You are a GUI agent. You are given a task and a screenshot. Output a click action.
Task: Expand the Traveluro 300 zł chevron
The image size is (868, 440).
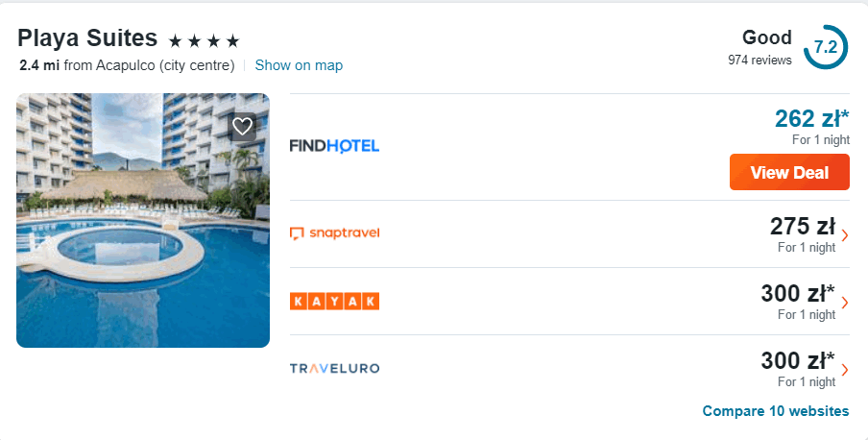(845, 370)
